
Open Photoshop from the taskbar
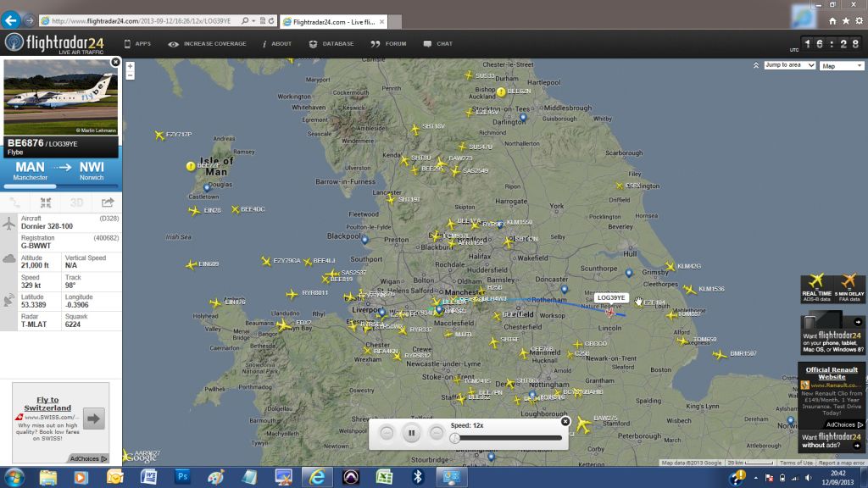(x=182, y=476)
